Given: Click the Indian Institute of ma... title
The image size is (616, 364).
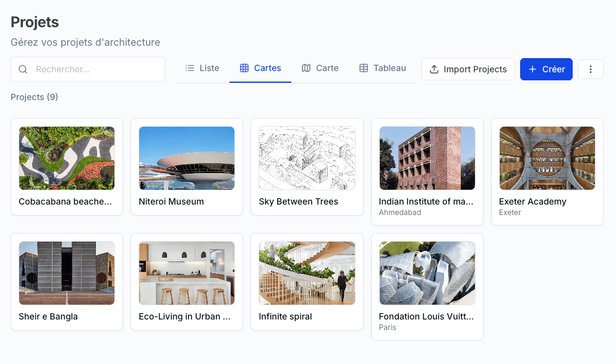Looking at the screenshot, I should tap(426, 202).
